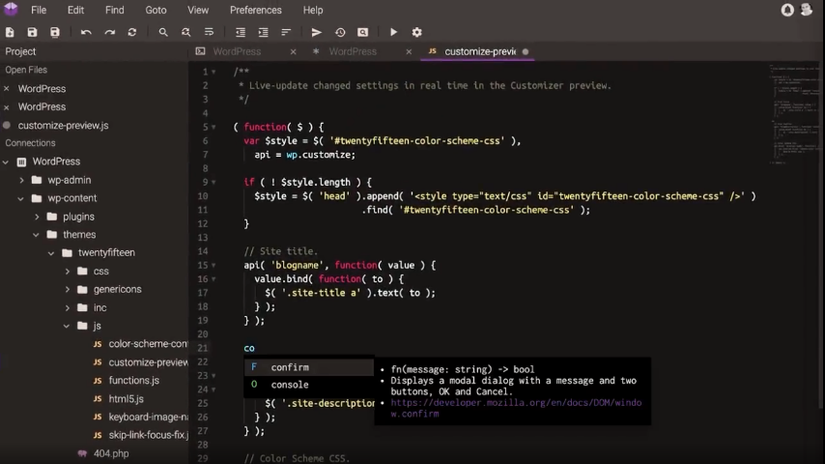Image resolution: width=825 pixels, height=464 pixels.
Task: Expand the inc folder
Action: (67, 308)
